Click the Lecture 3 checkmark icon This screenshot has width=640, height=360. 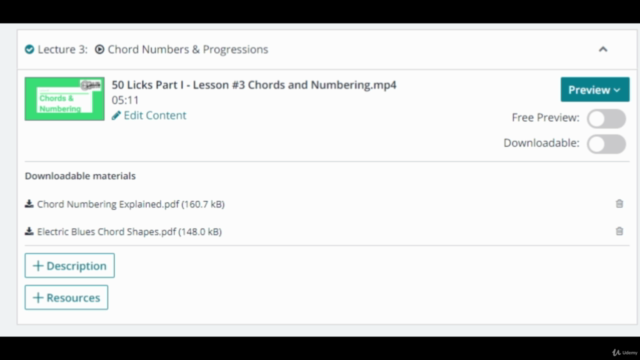click(x=29, y=49)
